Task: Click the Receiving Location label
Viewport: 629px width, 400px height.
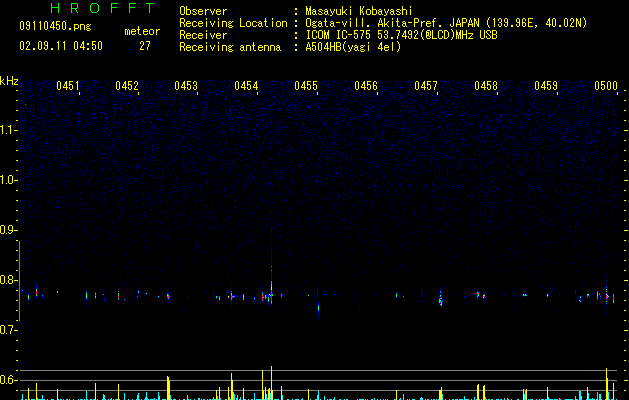Action: [x=233, y=23]
